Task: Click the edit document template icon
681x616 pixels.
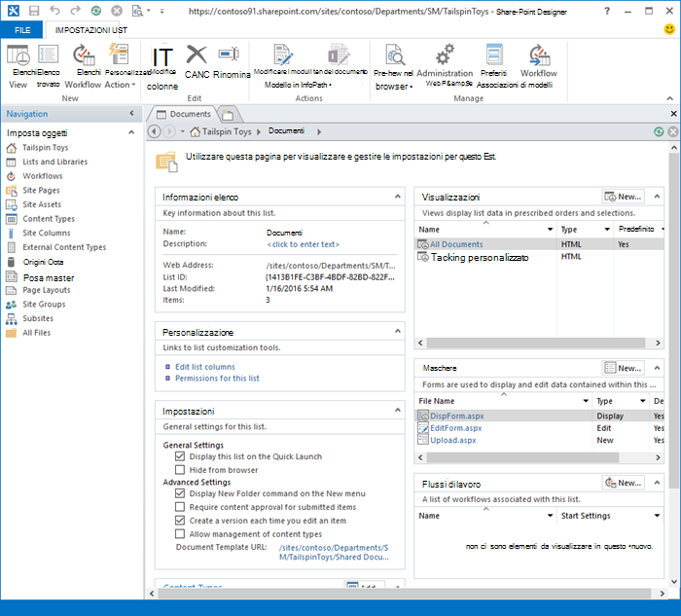Action: click(338, 54)
